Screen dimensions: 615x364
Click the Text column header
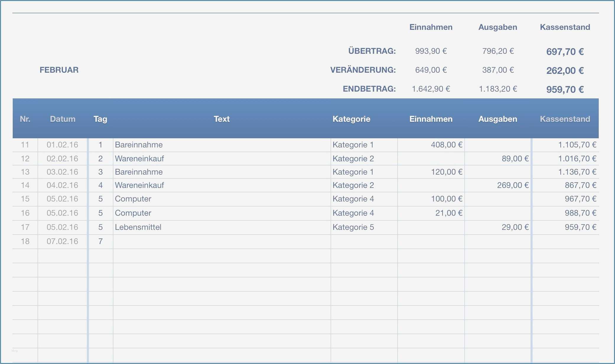pyautogui.click(x=222, y=119)
